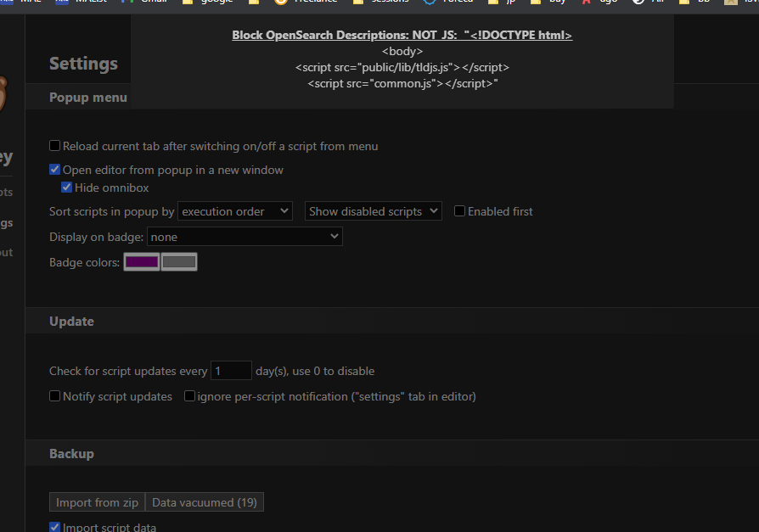Click the purple badge color swatch
Viewport: 759px width, 532px height.
[141, 261]
